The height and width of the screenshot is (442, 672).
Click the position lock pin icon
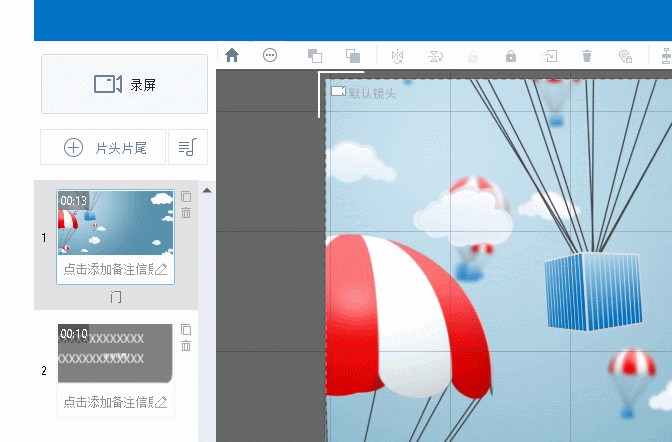[625, 56]
